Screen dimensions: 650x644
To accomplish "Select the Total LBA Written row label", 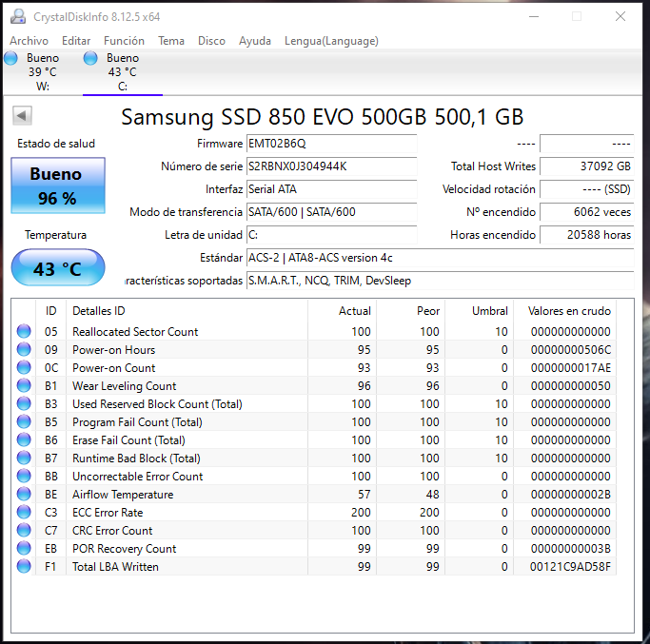I will (x=115, y=567).
